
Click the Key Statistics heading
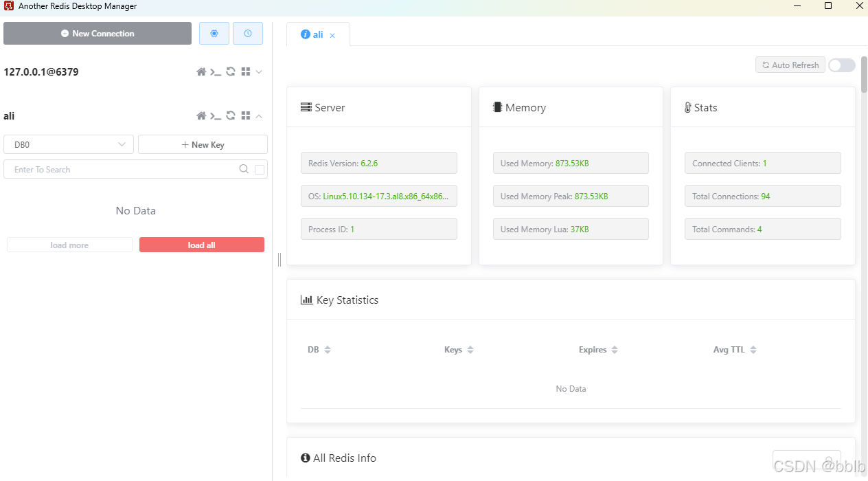click(339, 300)
